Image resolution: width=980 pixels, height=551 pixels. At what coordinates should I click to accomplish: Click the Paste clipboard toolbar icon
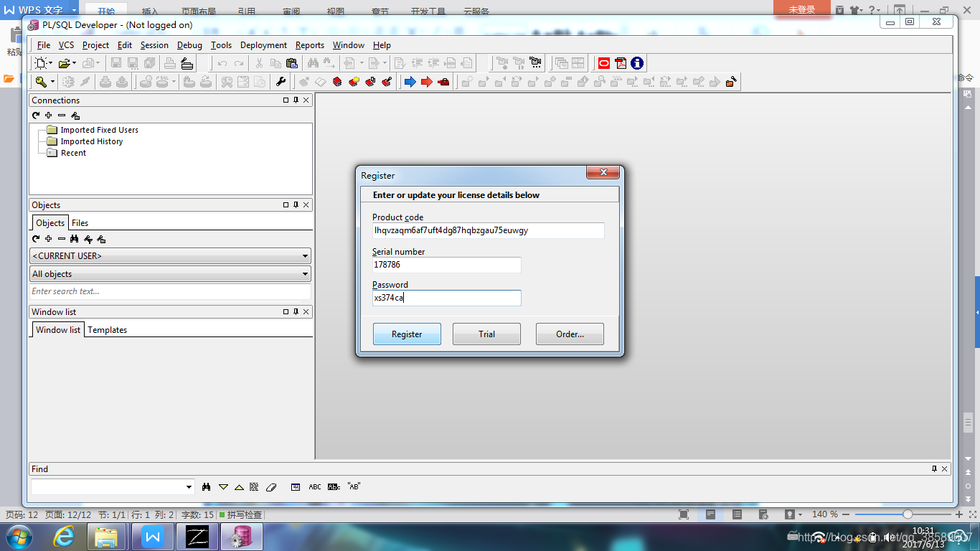coord(291,63)
